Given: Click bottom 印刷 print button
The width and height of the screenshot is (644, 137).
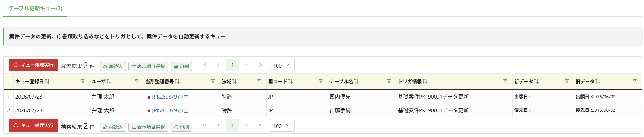Looking at the screenshot, I should [x=181, y=127].
